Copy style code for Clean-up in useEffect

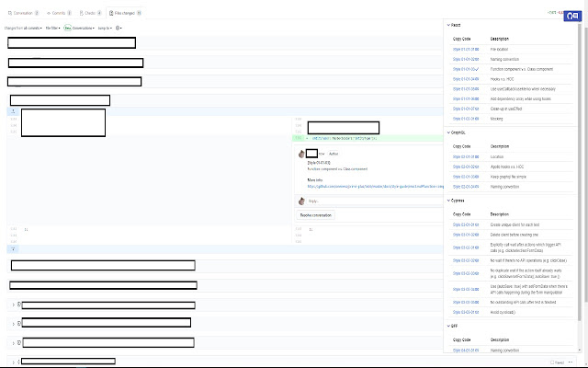coord(466,109)
